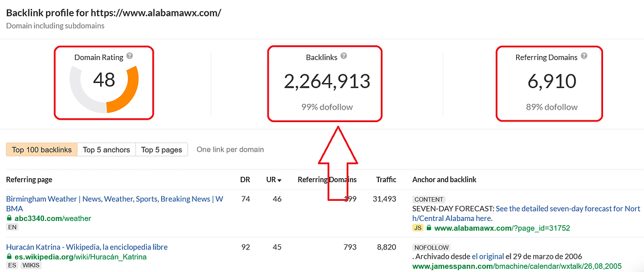Click the 'Domain including subdomains' subtitle
The height and width of the screenshot is (272, 644).
point(55,26)
